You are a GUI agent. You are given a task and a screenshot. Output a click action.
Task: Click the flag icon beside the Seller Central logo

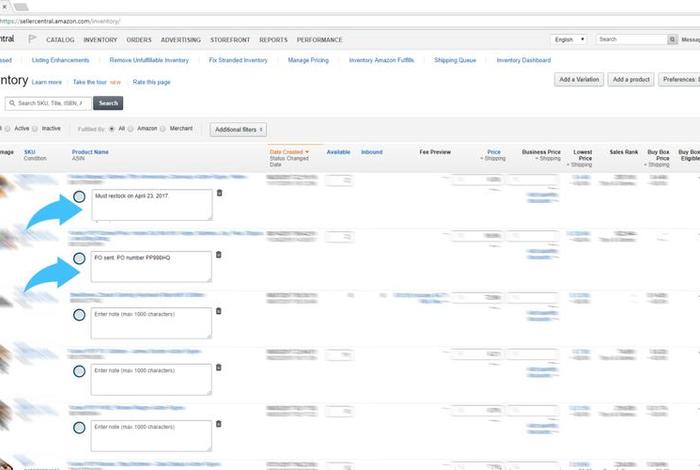click(32, 39)
